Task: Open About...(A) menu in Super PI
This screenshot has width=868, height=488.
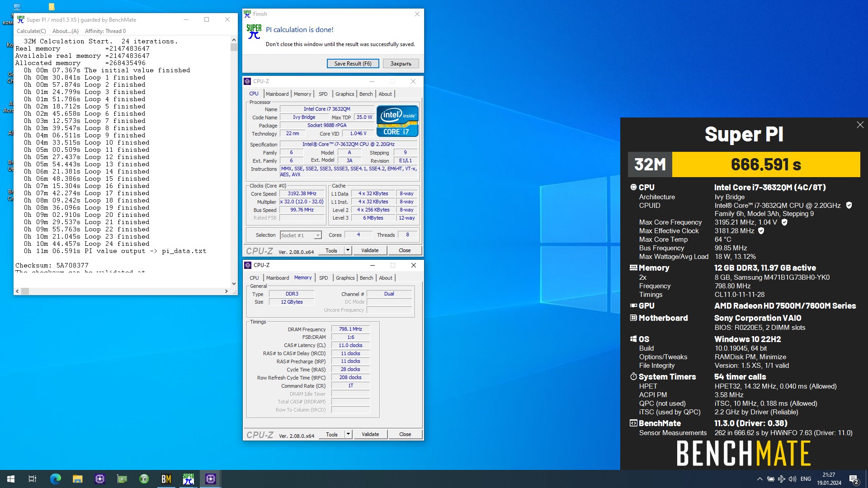Action: click(66, 31)
